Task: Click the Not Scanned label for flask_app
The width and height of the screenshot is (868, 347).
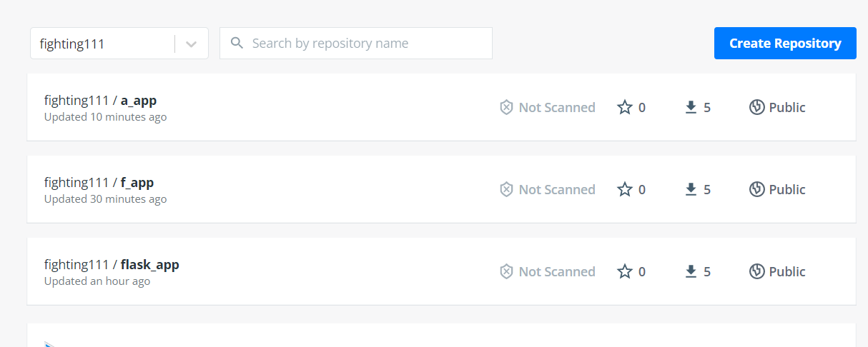Action: pyautogui.click(x=557, y=271)
